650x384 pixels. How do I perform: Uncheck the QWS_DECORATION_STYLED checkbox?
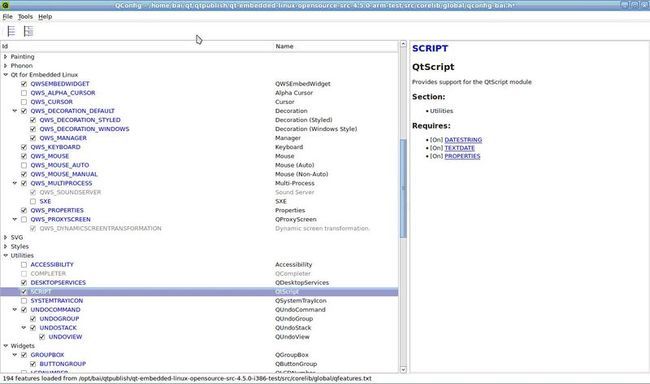pyautogui.click(x=33, y=120)
